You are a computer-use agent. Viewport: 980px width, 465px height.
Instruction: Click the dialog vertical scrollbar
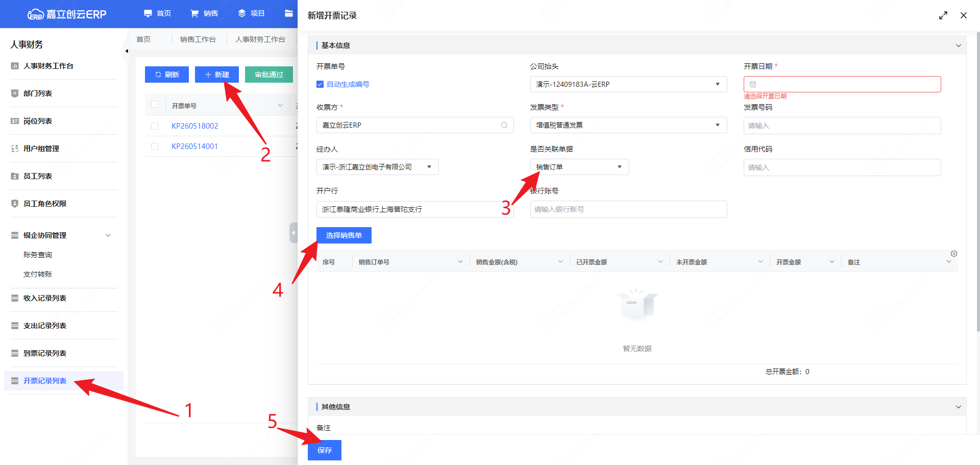(x=978, y=181)
